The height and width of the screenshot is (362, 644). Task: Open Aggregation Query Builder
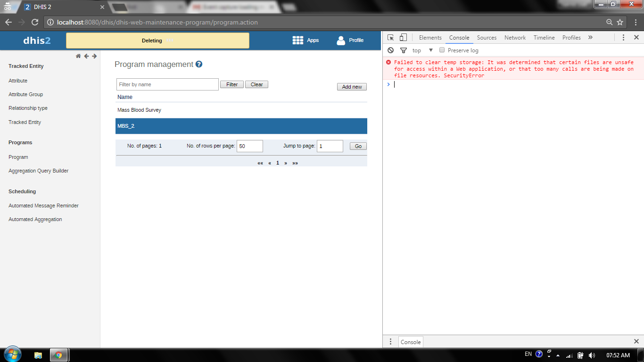tap(39, 171)
